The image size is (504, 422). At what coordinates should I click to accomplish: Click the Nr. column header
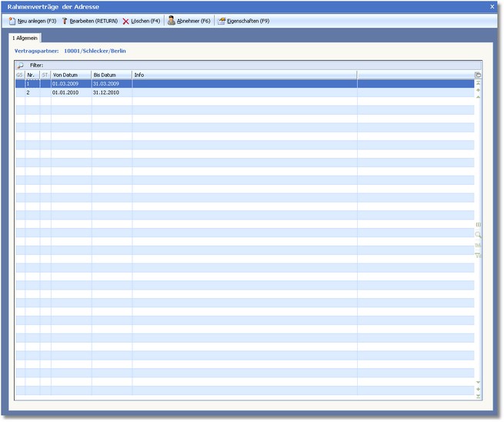[x=32, y=75]
